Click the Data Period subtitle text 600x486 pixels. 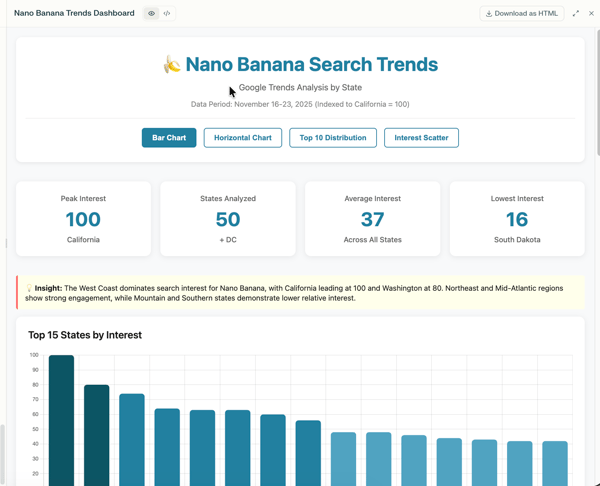pos(300,104)
